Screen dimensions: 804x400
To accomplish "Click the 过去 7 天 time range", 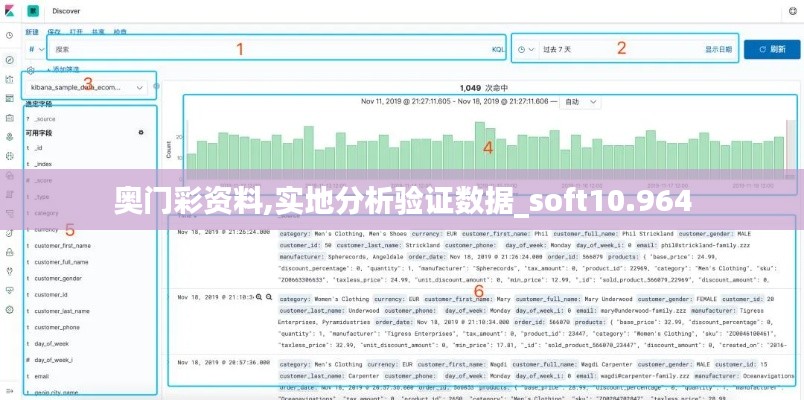I will [557, 50].
